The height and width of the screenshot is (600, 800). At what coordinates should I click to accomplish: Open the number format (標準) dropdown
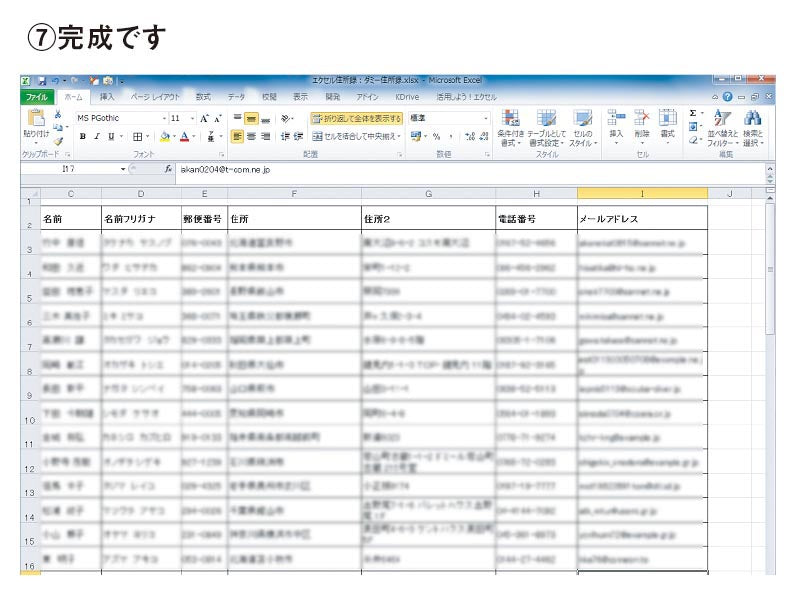pyautogui.click(x=487, y=118)
